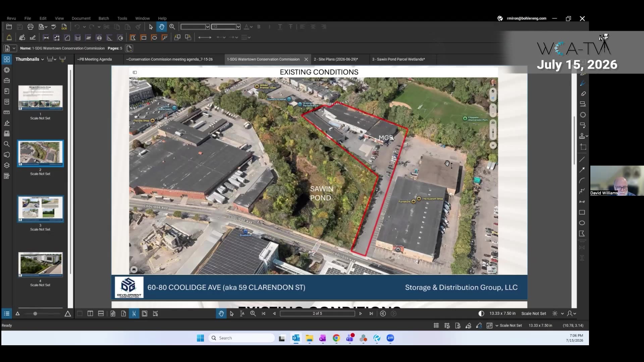Go to previous page arrow
This screenshot has height=362, width=644.
[274, 314]
